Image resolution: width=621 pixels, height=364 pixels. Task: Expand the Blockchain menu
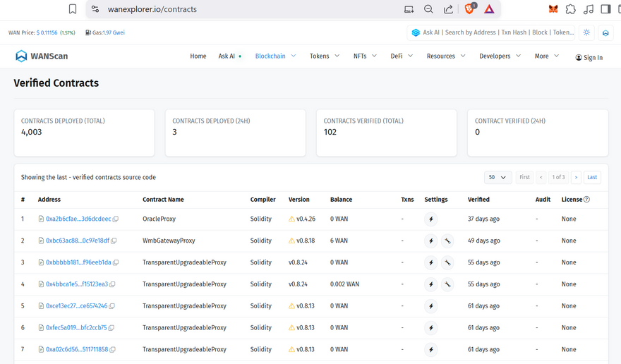(275, 56)
